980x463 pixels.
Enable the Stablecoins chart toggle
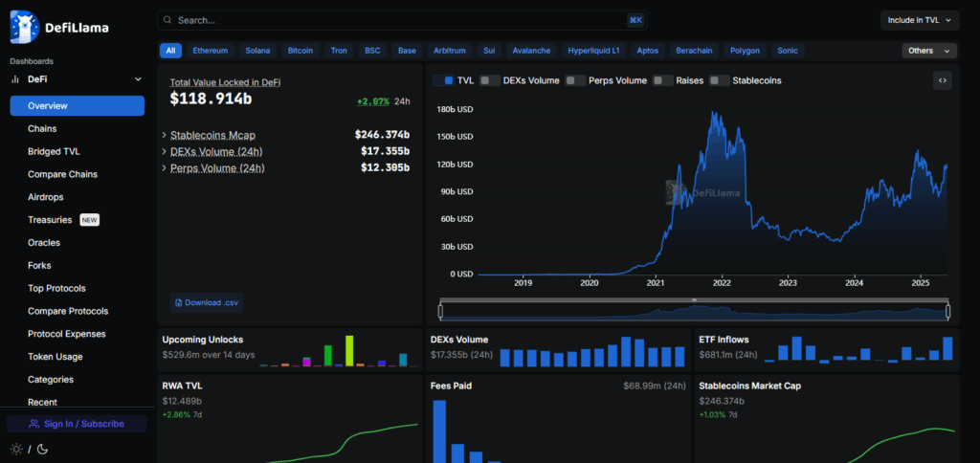click(x=718, y=81)
